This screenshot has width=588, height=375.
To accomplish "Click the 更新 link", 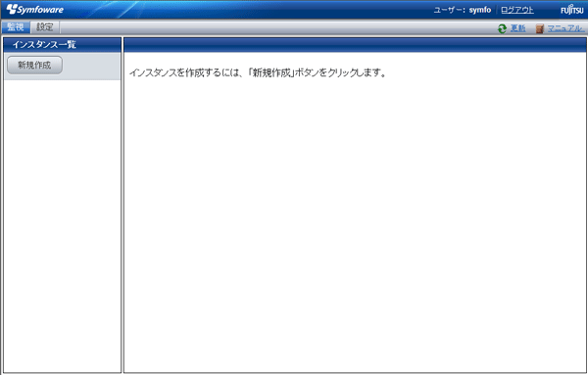I will point(517,28).
